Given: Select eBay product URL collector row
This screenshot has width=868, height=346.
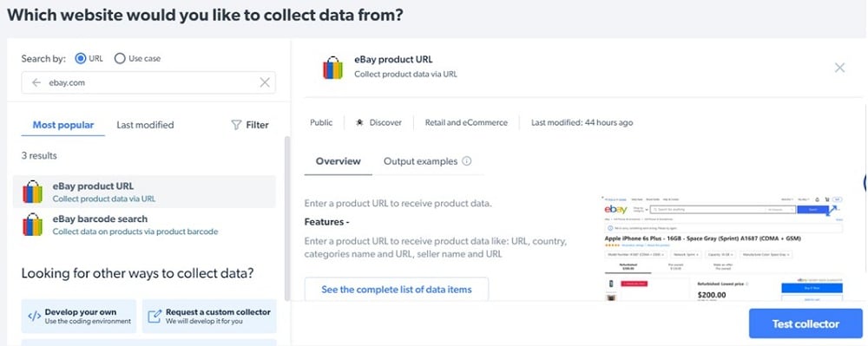Looking at the screenshot, I should coord(144,192).
